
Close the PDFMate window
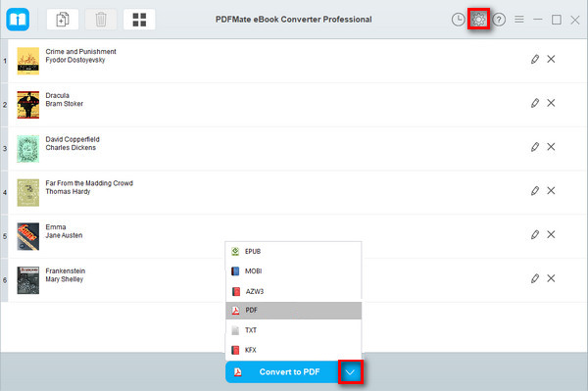tap(575, 20)
